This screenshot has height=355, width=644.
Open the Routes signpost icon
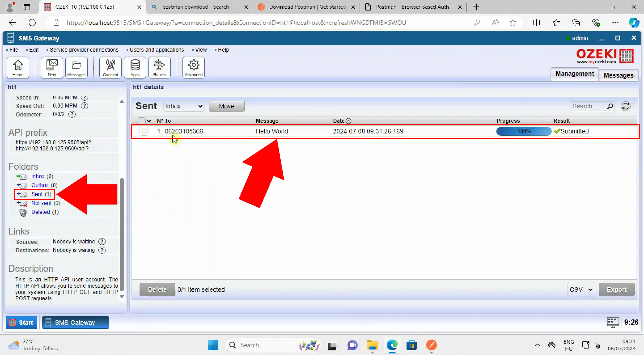(159, 68)
